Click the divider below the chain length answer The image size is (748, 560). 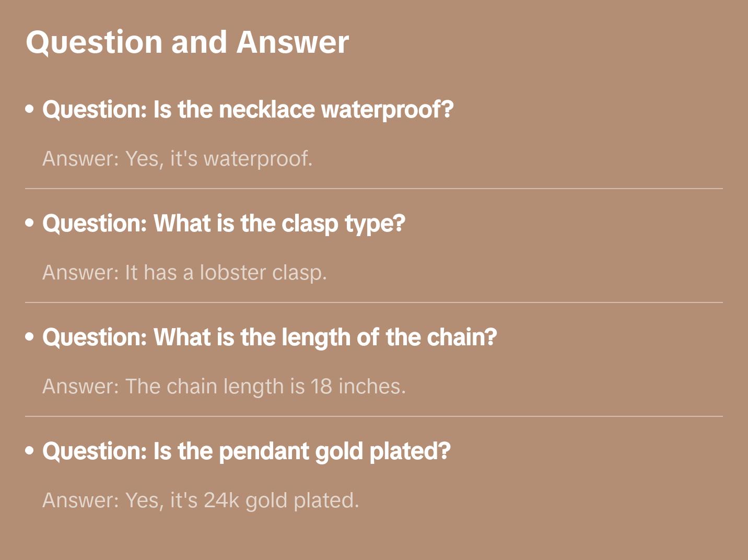[x=374, y=416]
